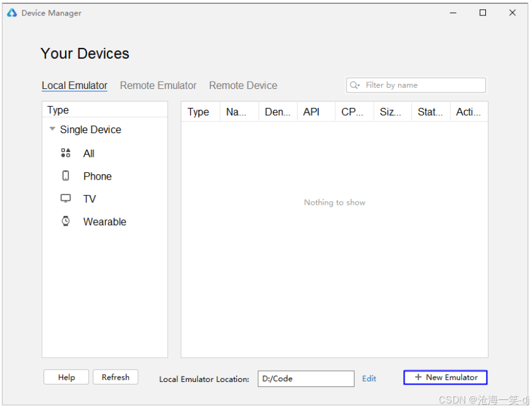Click the emulator location field showing D:/Code

pyautogui.click(x=306, y=378)
